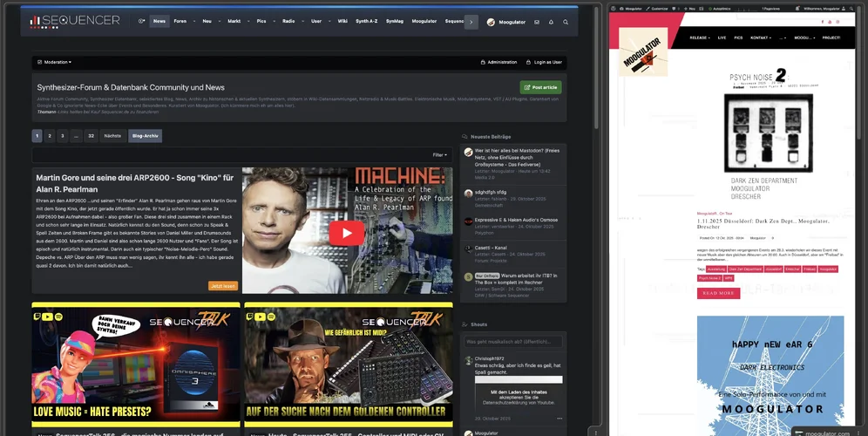Open PROJECT! menu on Moogulator site
868x436 pixels.
pos(831,37)
